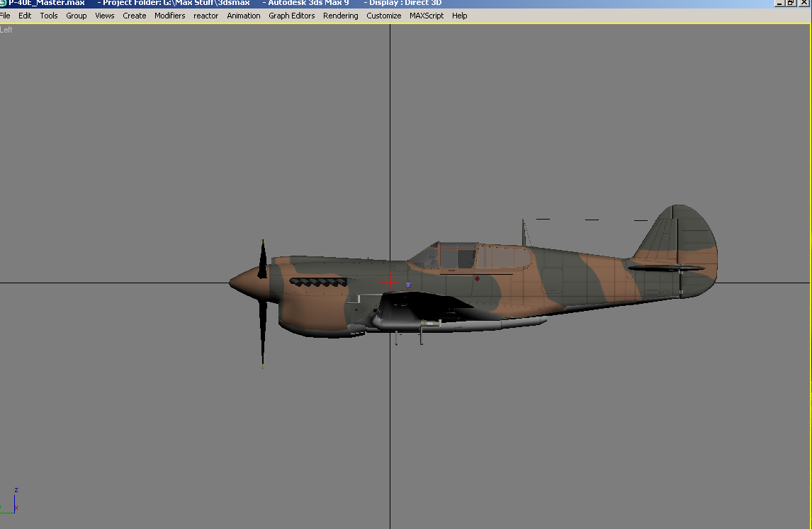Click the 'Left' viewport label
Screen dimensions: 812x529
pos(6,30)
